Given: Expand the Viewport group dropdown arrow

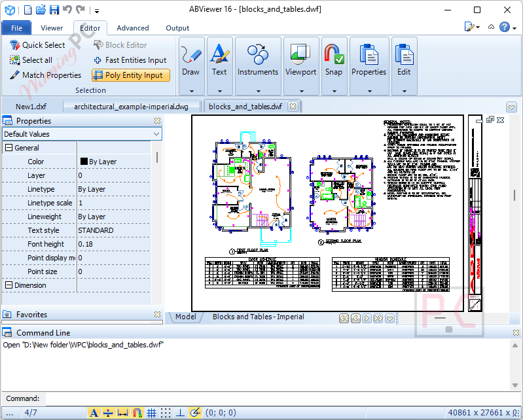Looking at the screenshot, I should [x=302, y=91].
